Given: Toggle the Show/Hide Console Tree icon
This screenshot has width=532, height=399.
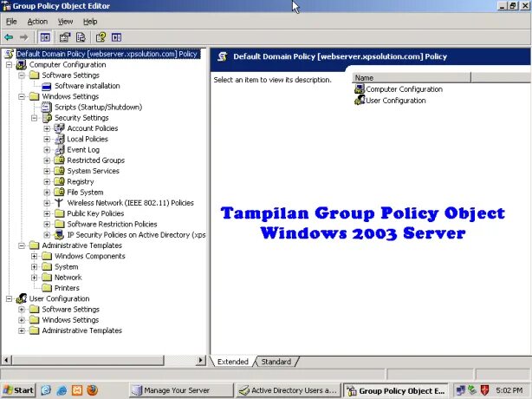Looking at the screenshot, I should [x=45, y=37].
